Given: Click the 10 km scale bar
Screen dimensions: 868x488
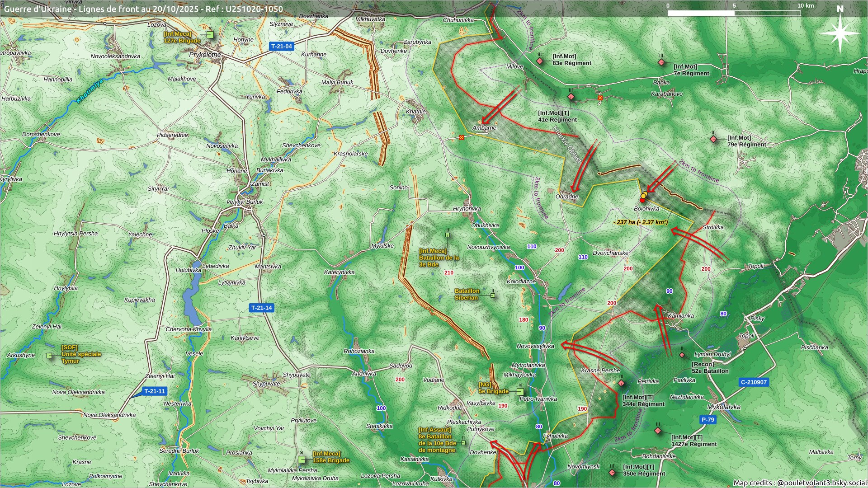Looking at the screenshot, I should [734, 13].
